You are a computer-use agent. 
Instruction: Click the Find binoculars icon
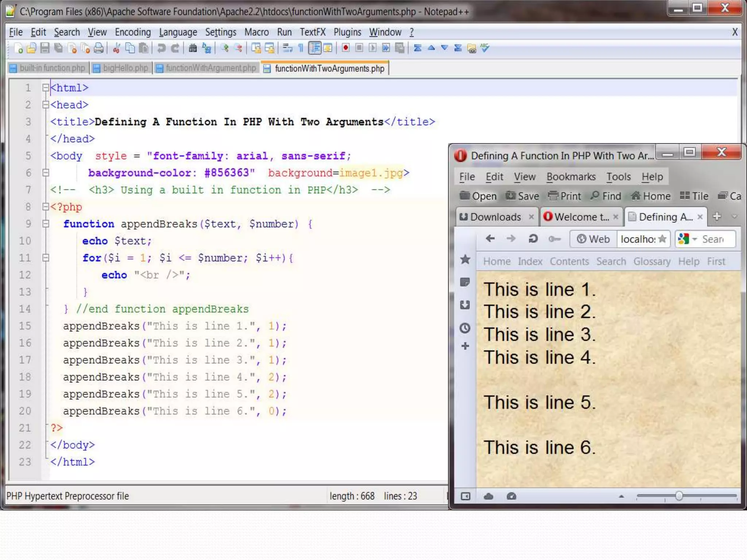pos(193,48)
